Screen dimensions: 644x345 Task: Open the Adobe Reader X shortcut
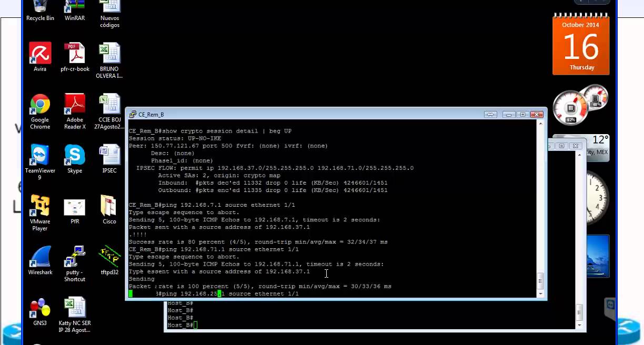tap(75, 111)
